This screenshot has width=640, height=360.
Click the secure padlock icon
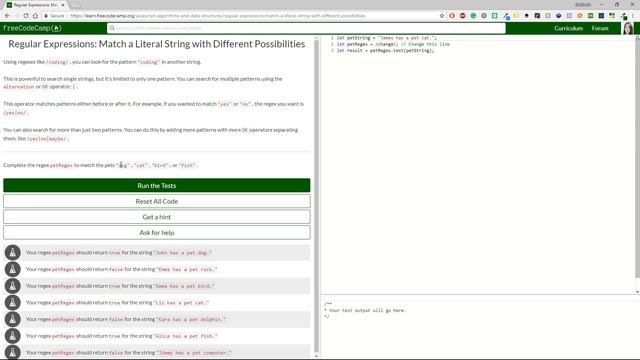click(46, 16)
